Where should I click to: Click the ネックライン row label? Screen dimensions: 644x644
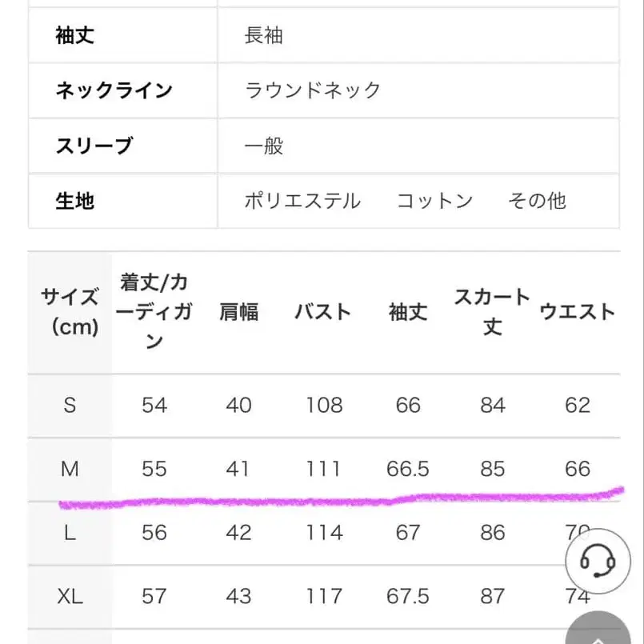(111, 90)
